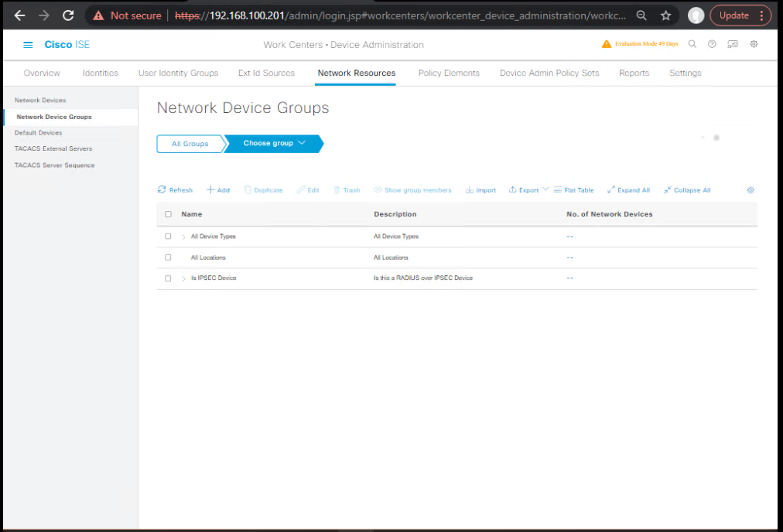Image resolution: width=783 pixels, height=532 pixels.
Task: Open the Cisco ISE hamburger menu
Action: (28, 45)
